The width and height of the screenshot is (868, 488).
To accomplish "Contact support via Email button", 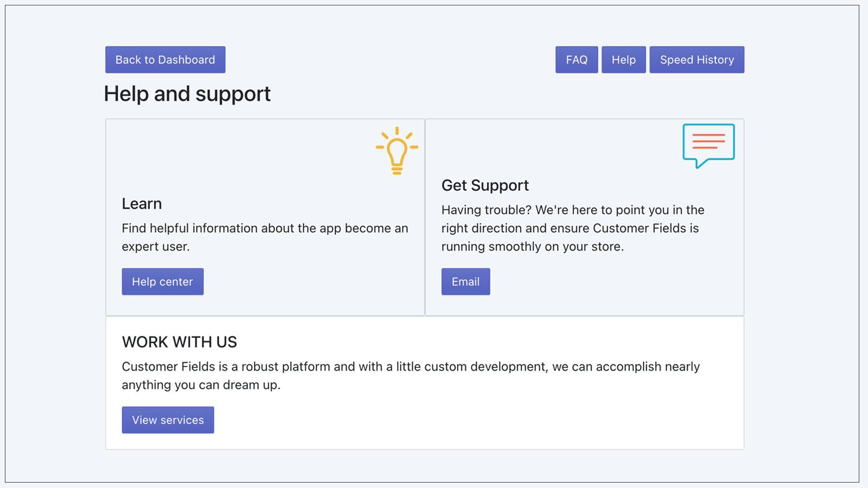I will (465, 281).
